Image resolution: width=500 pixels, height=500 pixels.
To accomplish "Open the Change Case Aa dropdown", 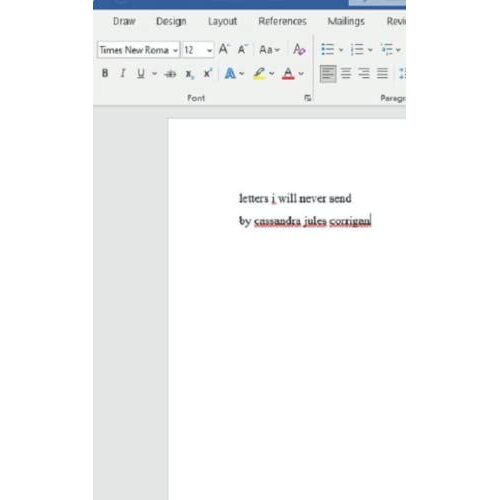I will tap(269, 50).
